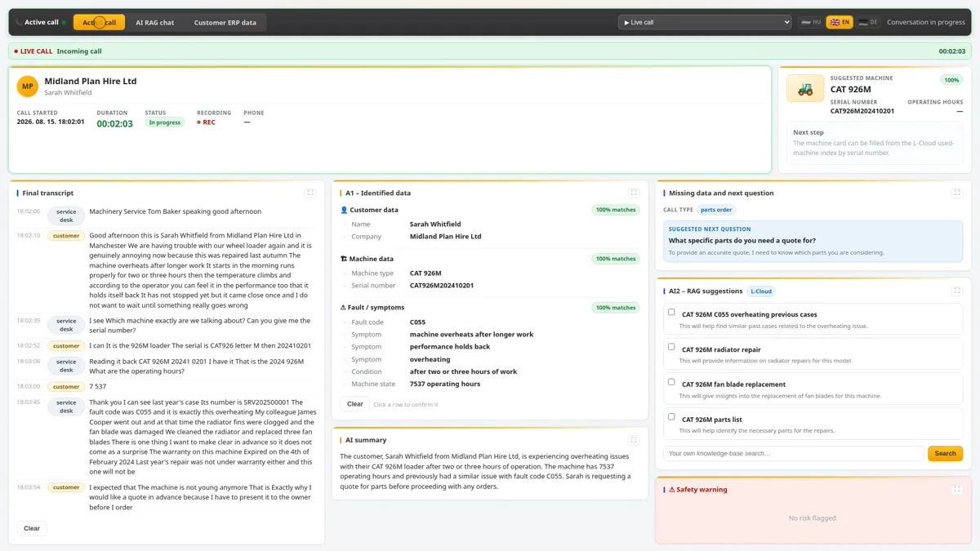
Task: Click the customer badge at 18:02:10
Action: pyautogui.click(x=66, y=236)
